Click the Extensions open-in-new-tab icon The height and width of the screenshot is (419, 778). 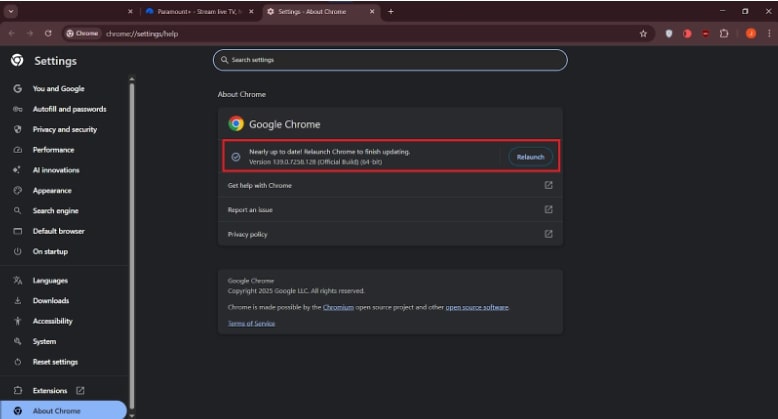tap(80, 390)
